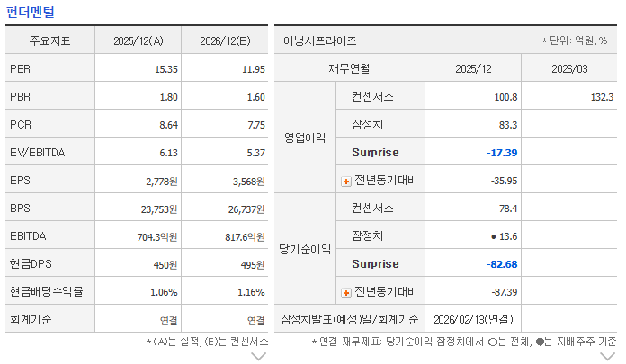
Task: Select the 2026/03 earnings column header
Action: pyautogui.click(x=569, y=69)
